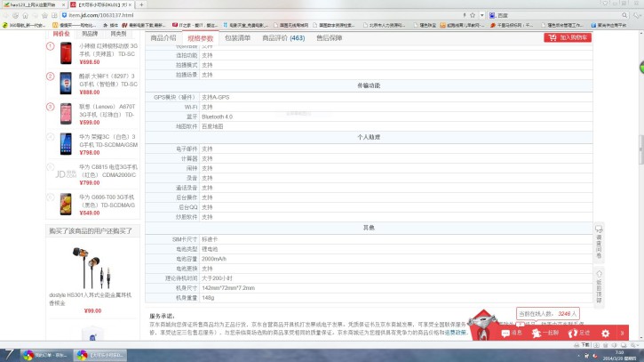Viewport: 644px width, 362px height.
Task: Open the zoom dropdown in status bar
Action: 634,345
